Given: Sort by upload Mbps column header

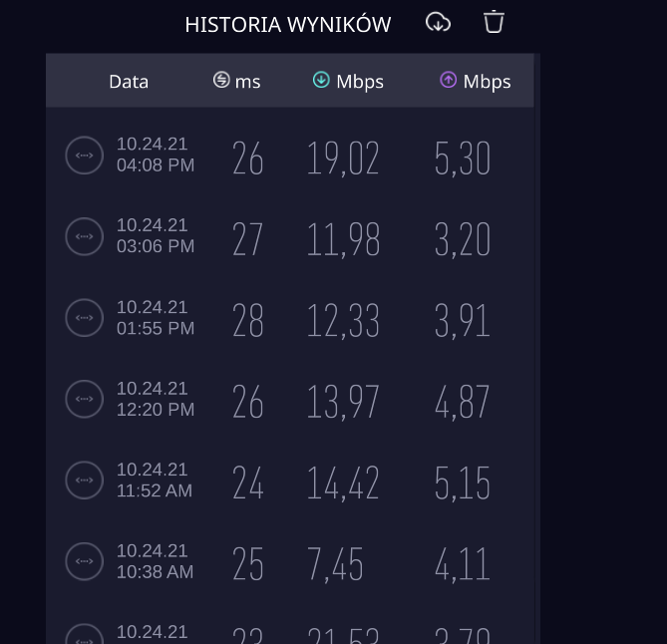Looking at the screenshot, I should click(476, 81).
